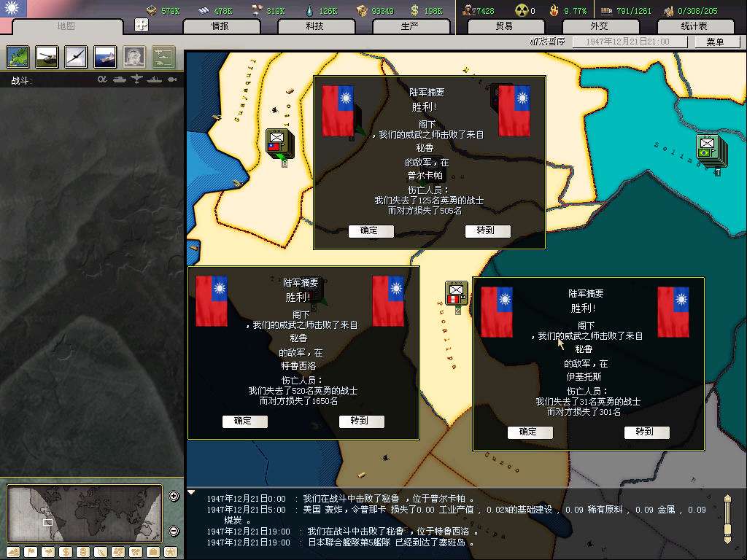Click the tank land units icon
747x560 pixels.
47,56
